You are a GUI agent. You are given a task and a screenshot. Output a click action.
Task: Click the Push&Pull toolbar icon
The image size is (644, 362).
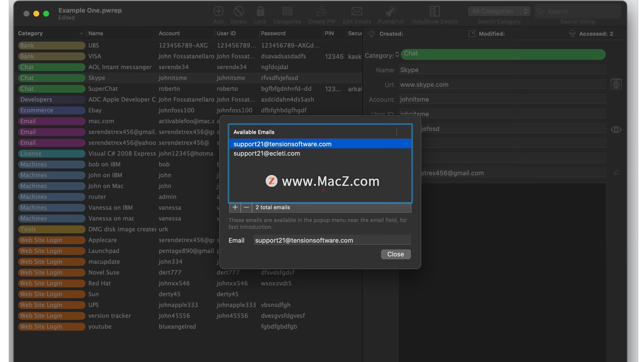(x=391, y=11)
